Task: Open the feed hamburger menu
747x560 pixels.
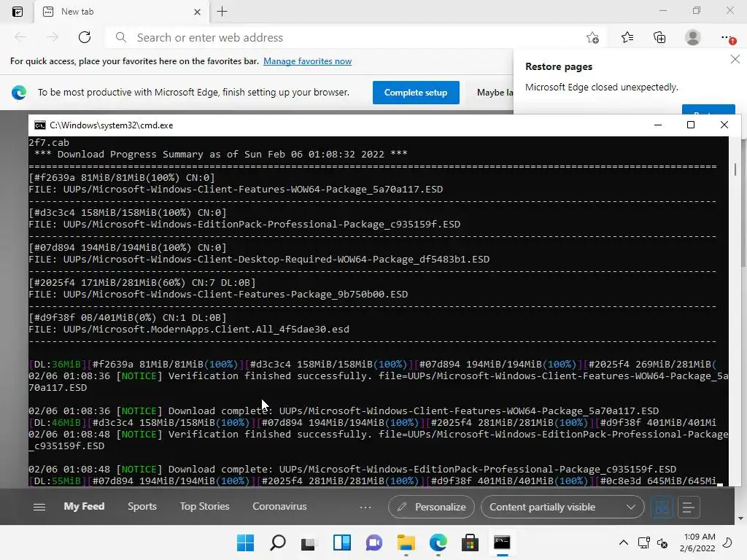Action: tap(39, 507)
